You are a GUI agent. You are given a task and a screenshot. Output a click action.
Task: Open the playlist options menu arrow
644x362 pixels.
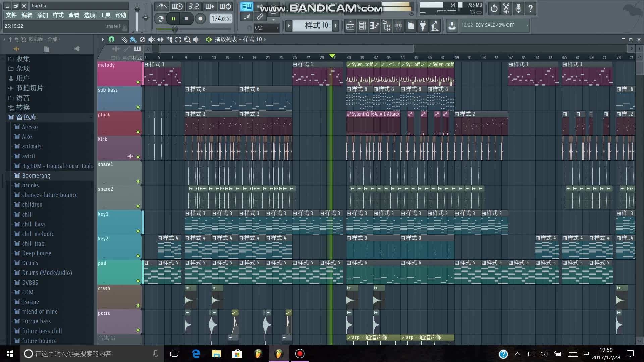coord(103,39)
